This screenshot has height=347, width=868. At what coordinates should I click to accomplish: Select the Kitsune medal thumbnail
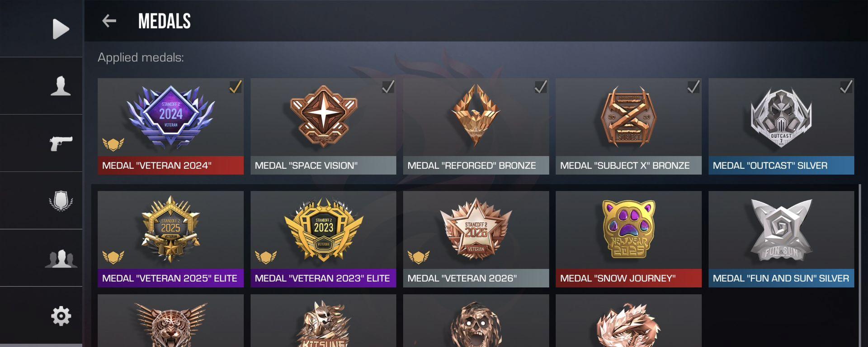(x=323, y=321)
